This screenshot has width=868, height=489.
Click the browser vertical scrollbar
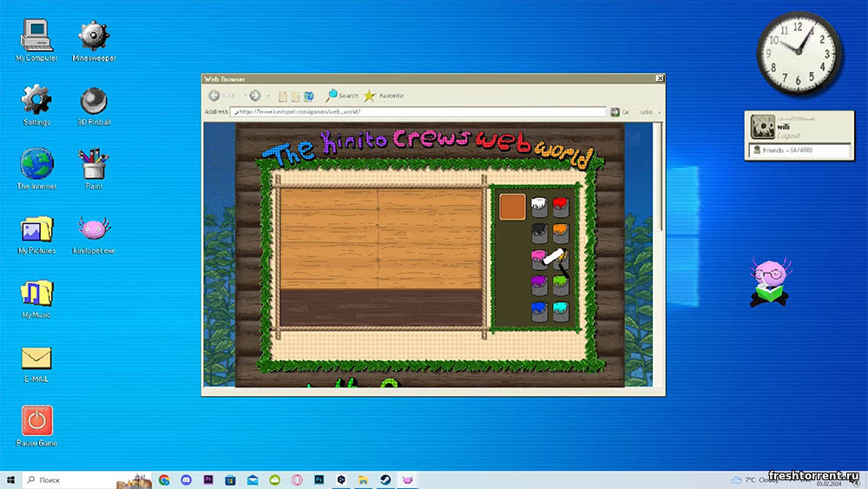(x=658, y=177)
